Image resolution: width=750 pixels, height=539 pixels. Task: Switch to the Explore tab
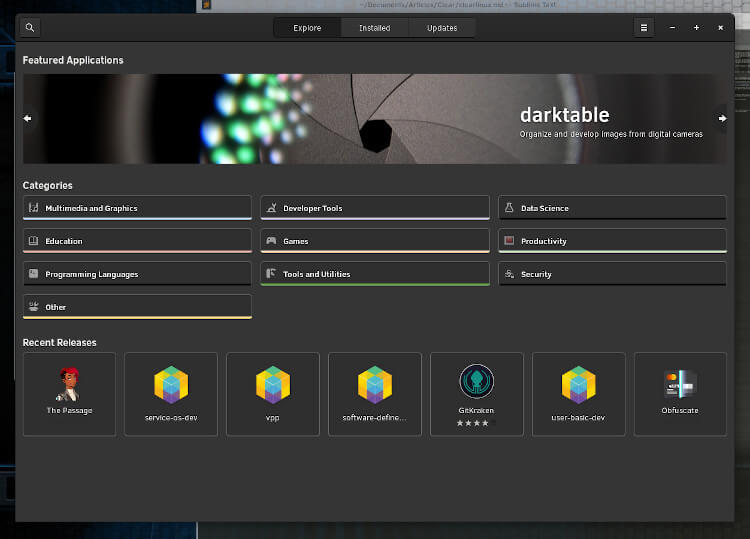point(307,28)
